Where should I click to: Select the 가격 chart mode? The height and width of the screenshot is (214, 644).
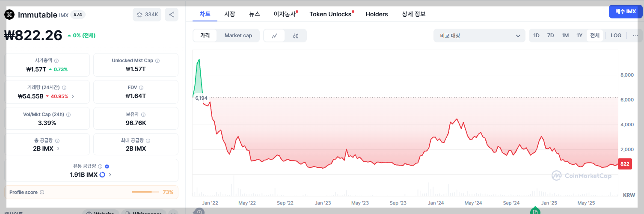(x=205, y=36)
